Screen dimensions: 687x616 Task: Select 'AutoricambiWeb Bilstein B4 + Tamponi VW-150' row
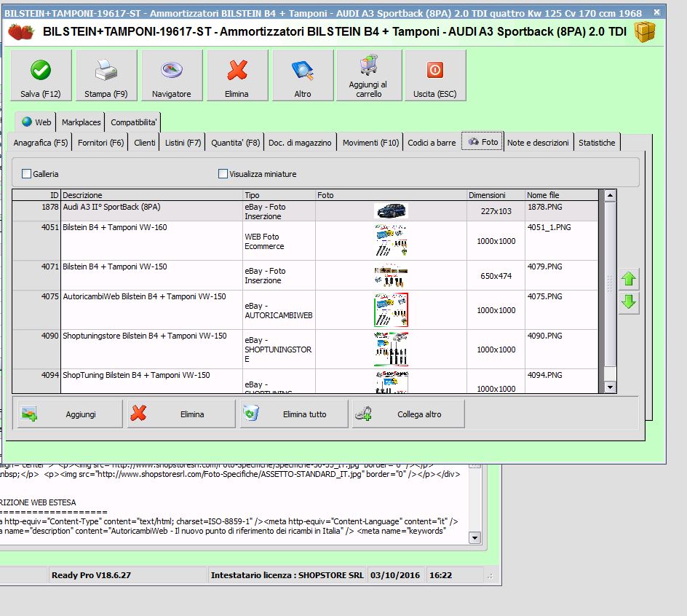click(x=305, y=310)
